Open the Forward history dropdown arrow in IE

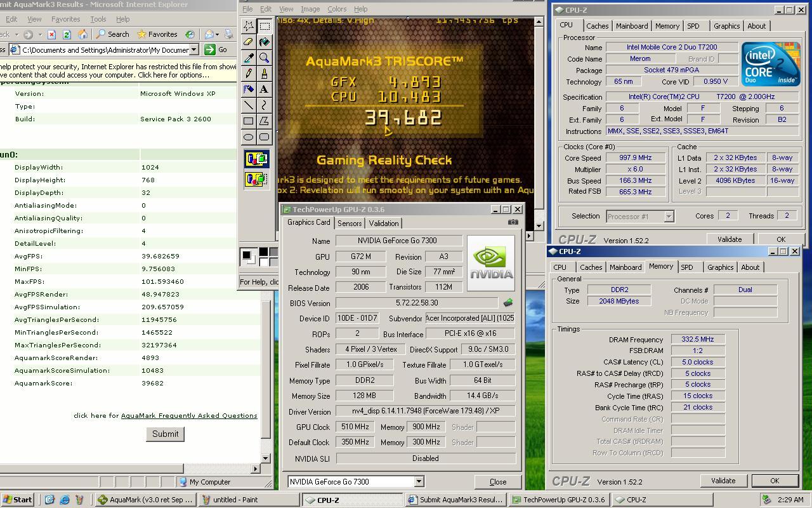click(x=39, y=34)
